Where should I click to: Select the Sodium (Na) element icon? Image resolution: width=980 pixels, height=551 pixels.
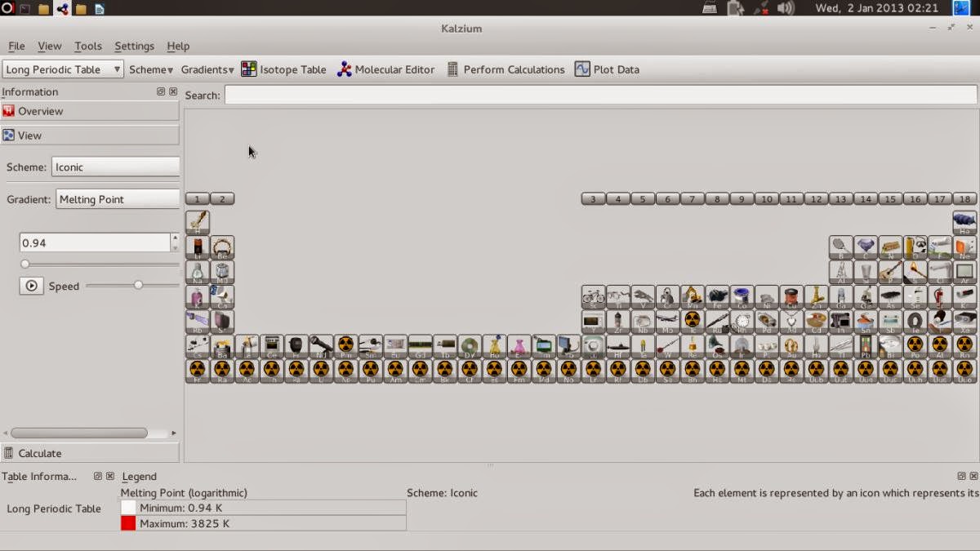coord(198,272)
